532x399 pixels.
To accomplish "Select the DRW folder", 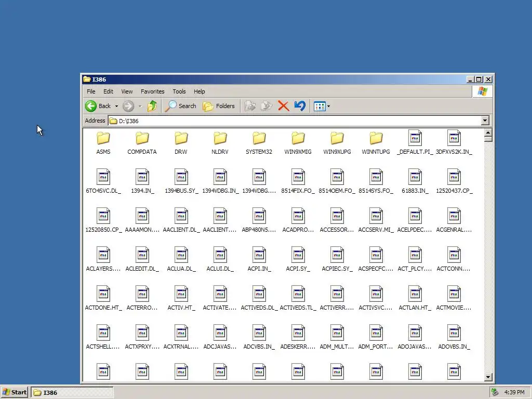I will point(181,143).
